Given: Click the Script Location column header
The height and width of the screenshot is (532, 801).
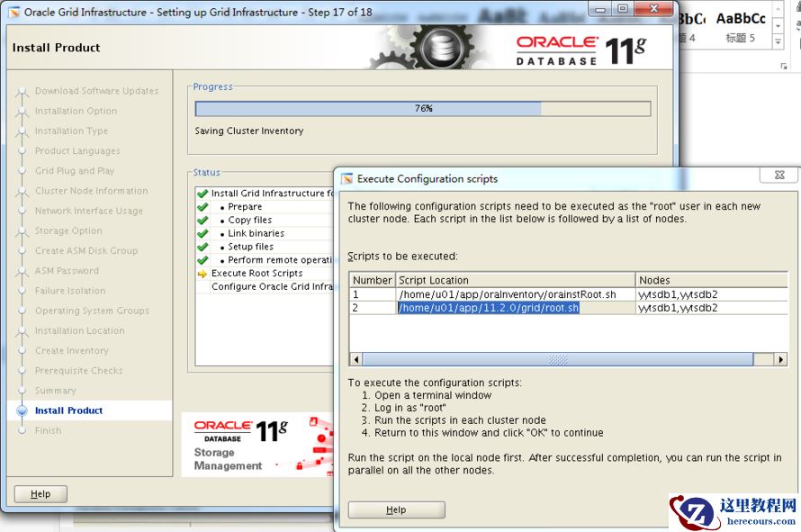Looking at the screenshot, I should pyautogui.click(x=516, y=280).
